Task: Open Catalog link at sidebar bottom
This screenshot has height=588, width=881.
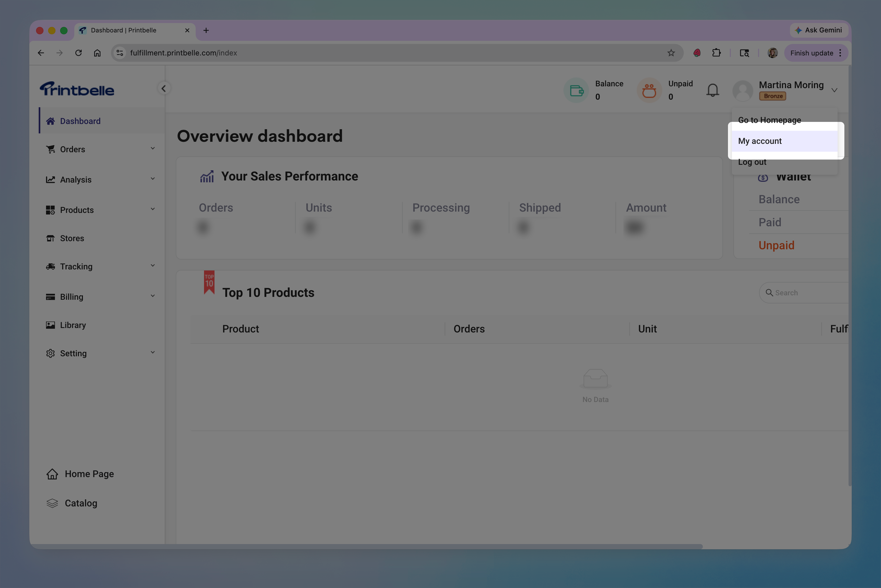Action: click(81, 503)
